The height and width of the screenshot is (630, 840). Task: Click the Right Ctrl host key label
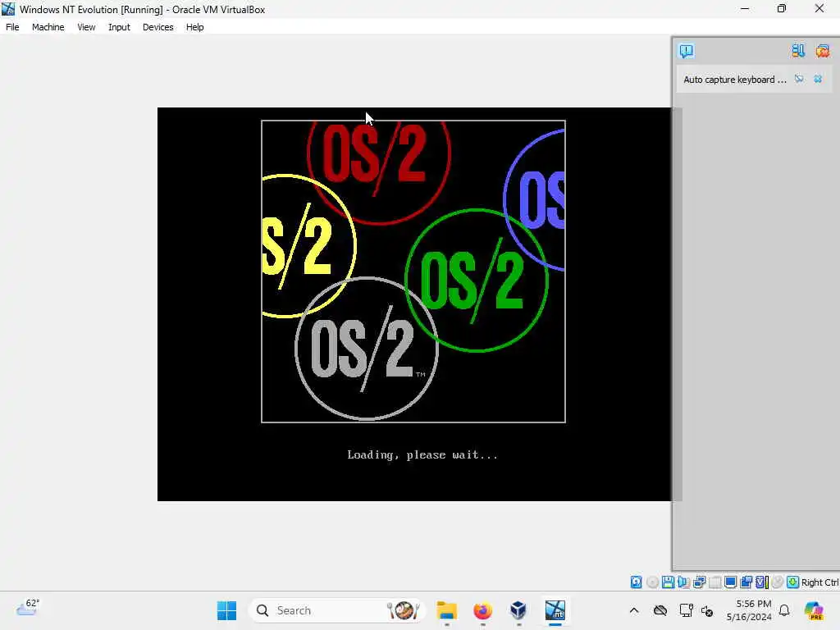819,582
